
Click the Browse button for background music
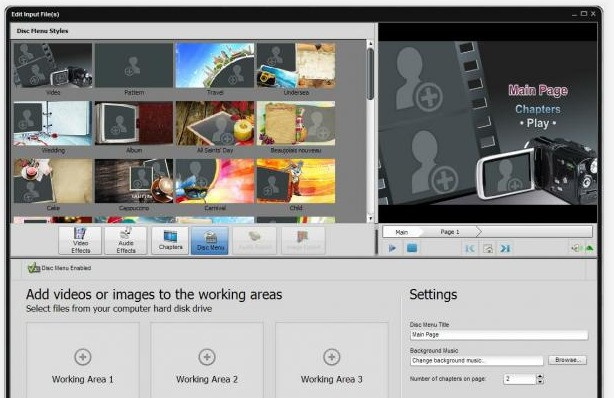(x=567, y=360)
